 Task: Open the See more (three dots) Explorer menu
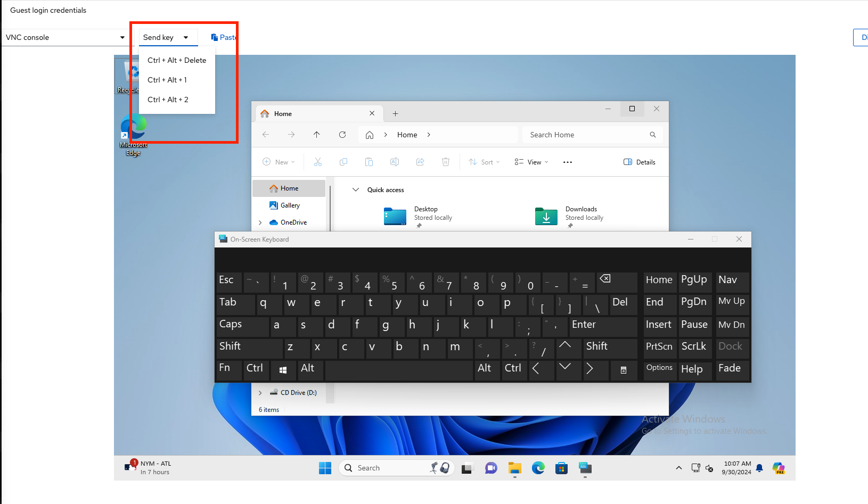[568, 162]
